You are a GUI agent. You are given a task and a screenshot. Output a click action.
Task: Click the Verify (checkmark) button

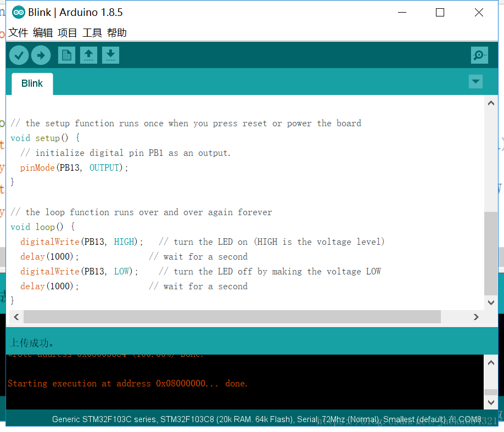click(x=19, y=55)
